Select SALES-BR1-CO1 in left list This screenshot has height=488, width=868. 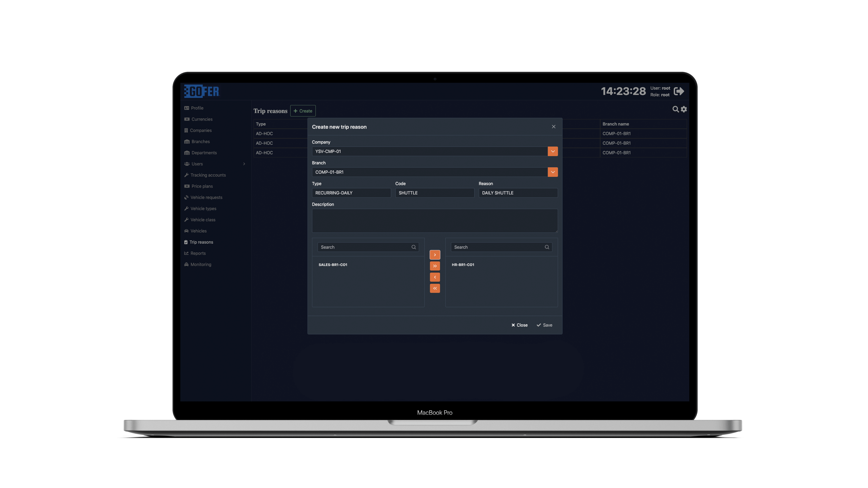tap(333, 265)
